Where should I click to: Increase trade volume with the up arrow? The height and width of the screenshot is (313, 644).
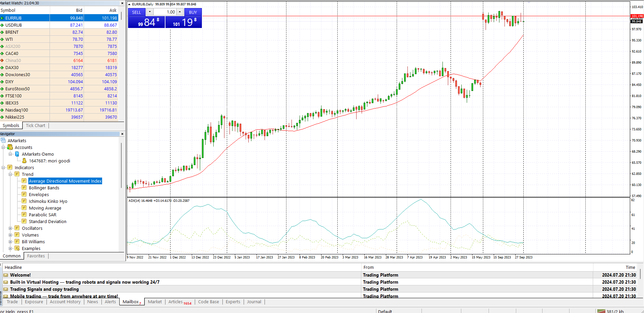(180, 12)
